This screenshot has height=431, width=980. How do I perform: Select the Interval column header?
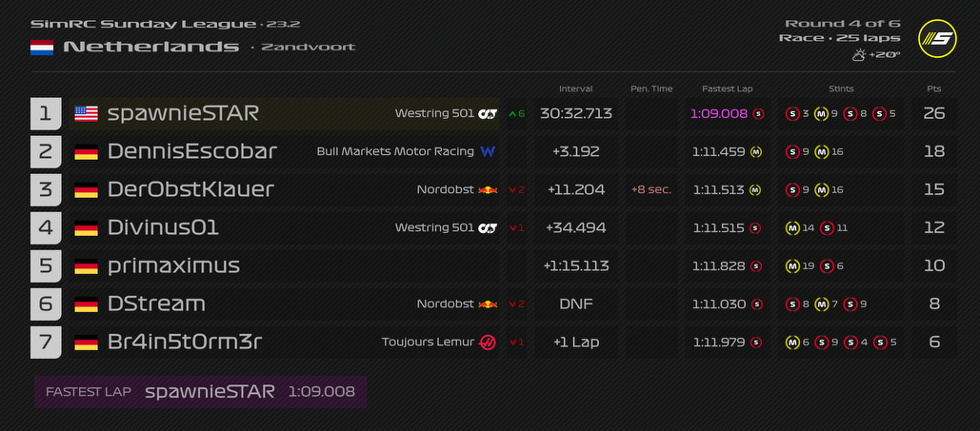tap(575, 88)
